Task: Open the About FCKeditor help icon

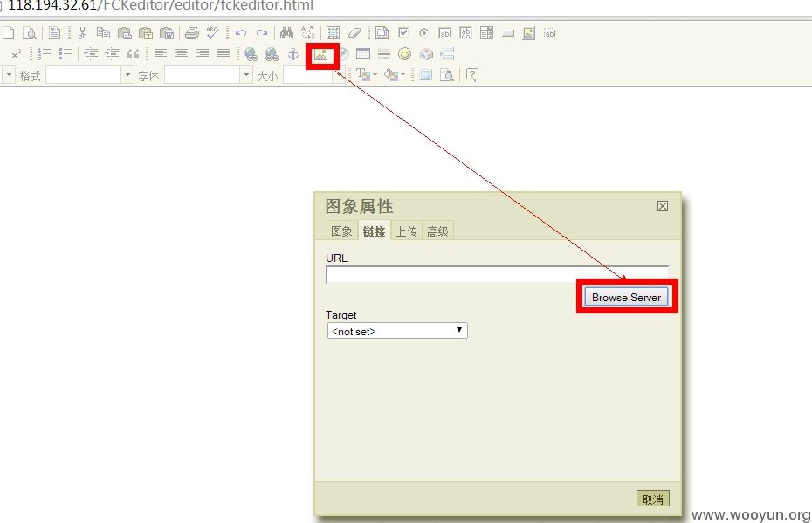Action: [x=471, y=75]
